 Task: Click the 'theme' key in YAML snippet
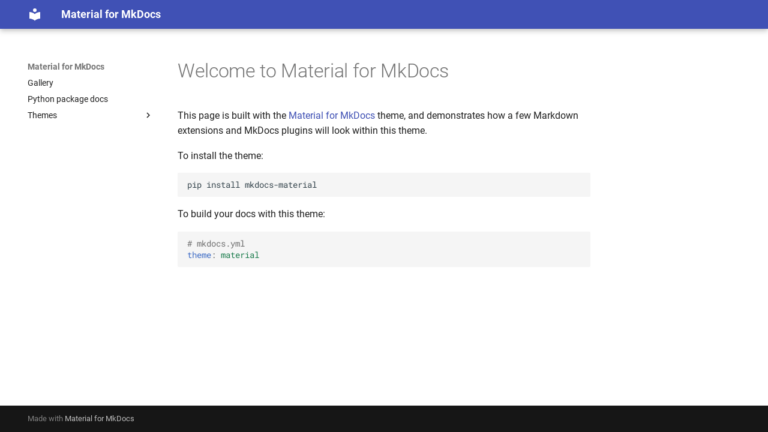click(x=199, y=255)
